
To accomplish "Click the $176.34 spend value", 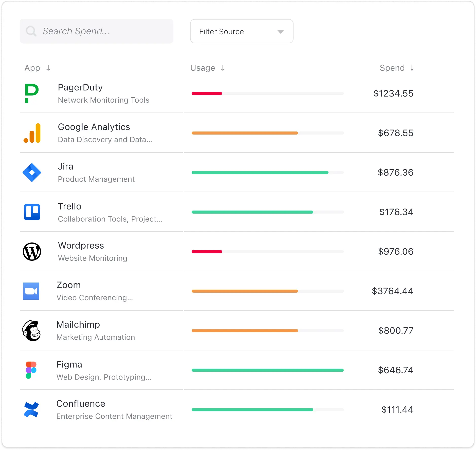I will click(x=396, y=212).
